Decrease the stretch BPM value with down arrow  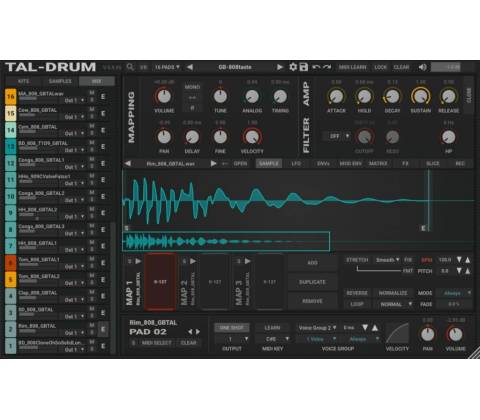click(459, 260)
